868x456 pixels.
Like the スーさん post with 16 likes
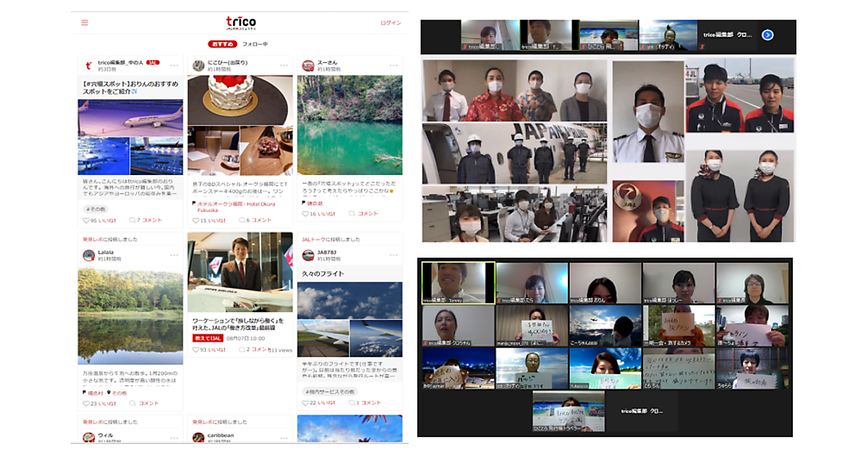[318, 214]
